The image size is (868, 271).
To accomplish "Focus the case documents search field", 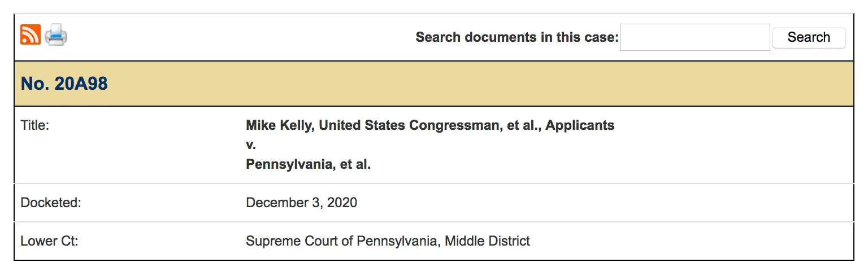I will [695, 37].
